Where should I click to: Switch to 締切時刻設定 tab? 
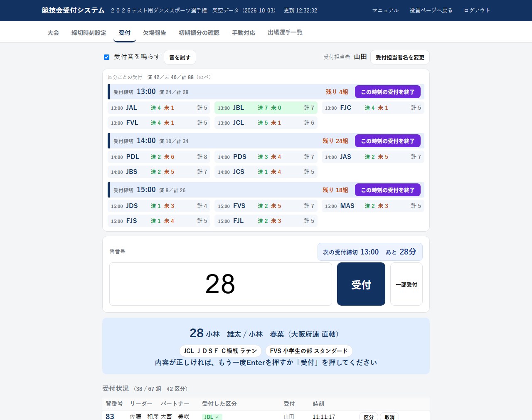click(x=89, y=32)
